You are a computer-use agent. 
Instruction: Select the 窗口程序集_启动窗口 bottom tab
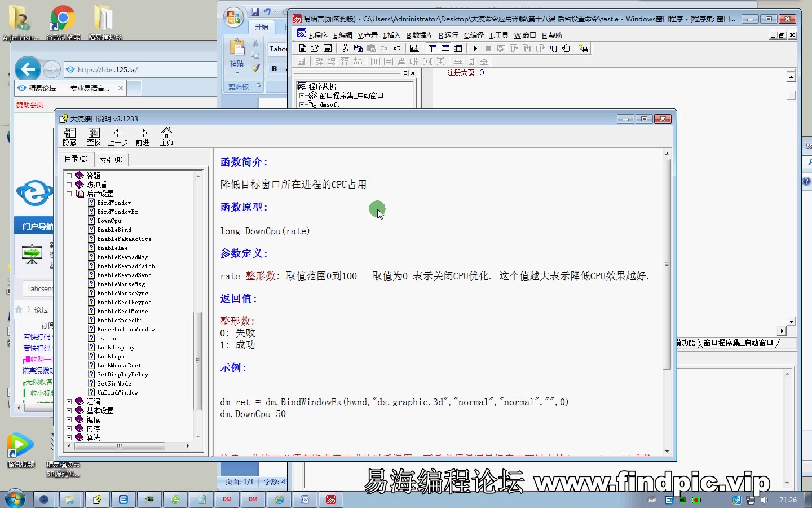738,343
